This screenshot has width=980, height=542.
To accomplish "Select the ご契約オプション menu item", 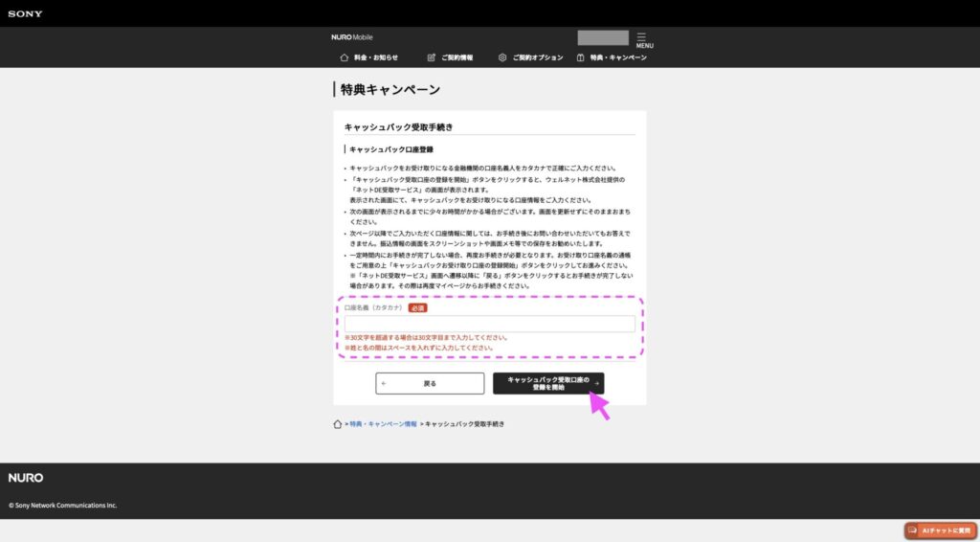I will coord(537,57).
